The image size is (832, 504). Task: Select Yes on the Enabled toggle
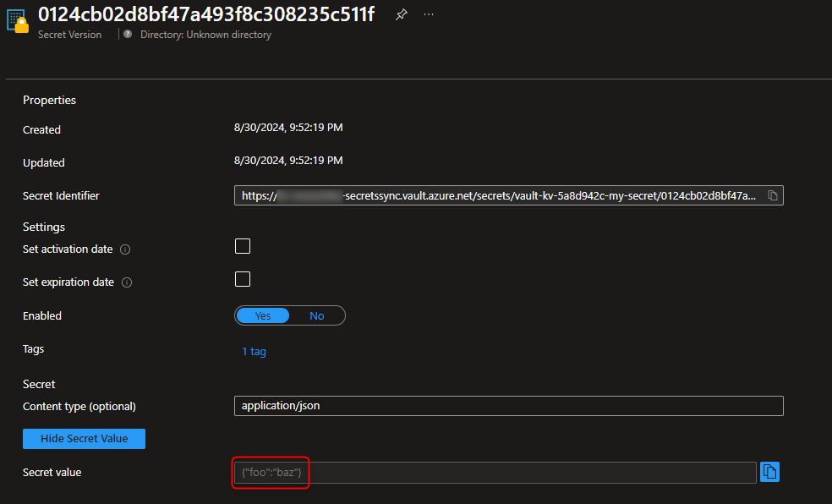click(263, 315)
